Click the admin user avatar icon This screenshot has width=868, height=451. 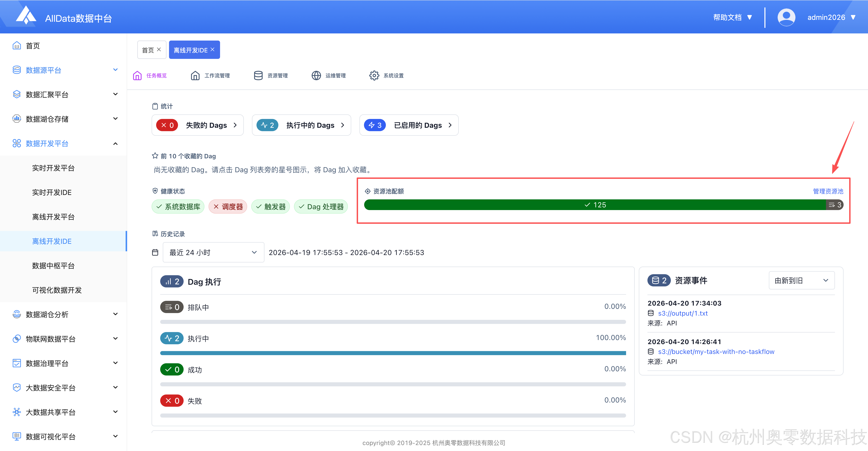786,17
